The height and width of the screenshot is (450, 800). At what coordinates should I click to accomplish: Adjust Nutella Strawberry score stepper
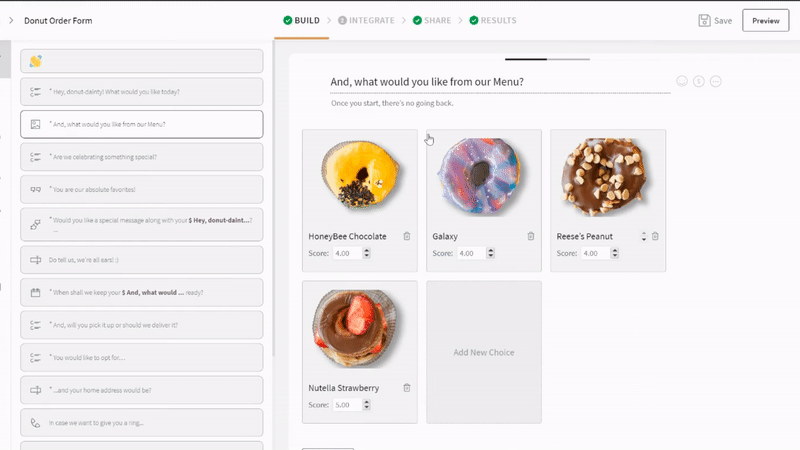coord(366,405)
